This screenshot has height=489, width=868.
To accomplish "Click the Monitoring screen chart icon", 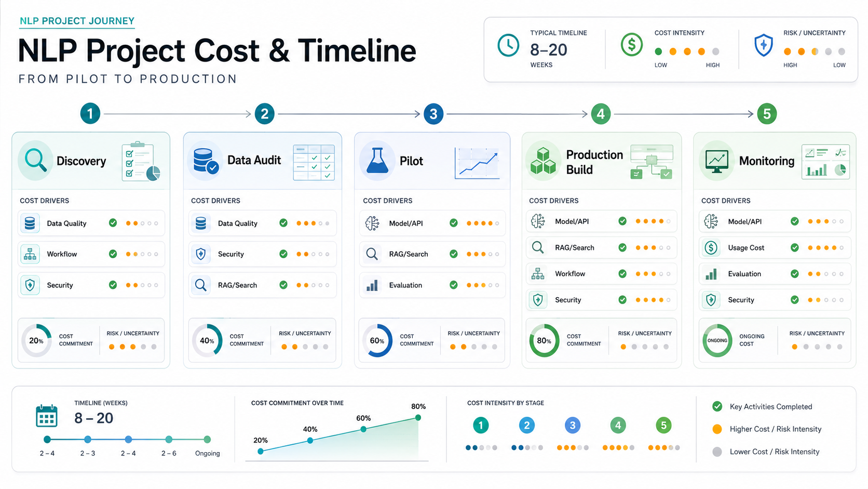I will point(716,161).
